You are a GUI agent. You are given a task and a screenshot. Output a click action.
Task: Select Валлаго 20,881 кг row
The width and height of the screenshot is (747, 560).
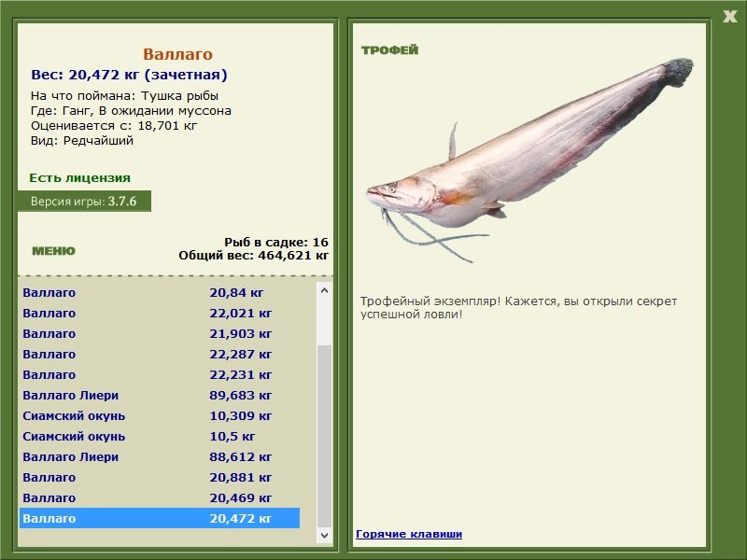click(160, 477)
